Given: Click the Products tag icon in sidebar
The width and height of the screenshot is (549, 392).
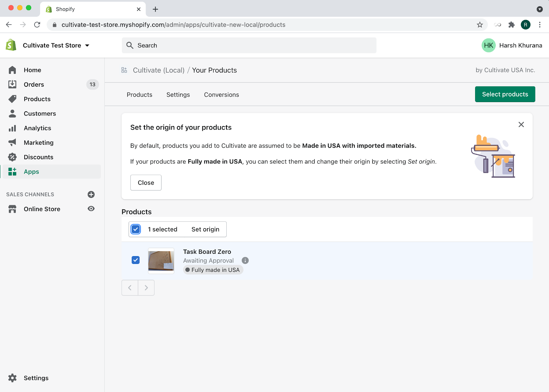Looking at the screenshot, I should [12, 99].
